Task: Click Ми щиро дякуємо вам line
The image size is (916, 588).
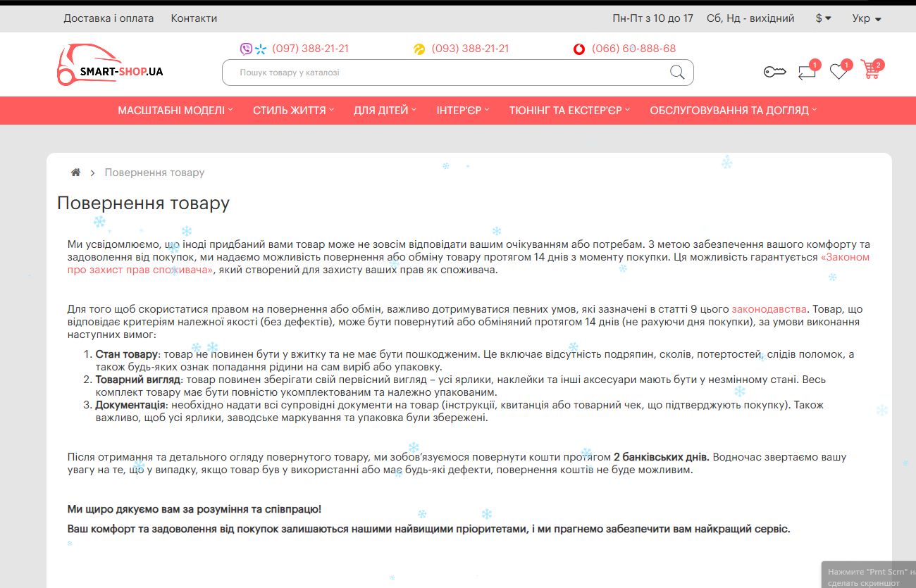Action: pos(194,509)
